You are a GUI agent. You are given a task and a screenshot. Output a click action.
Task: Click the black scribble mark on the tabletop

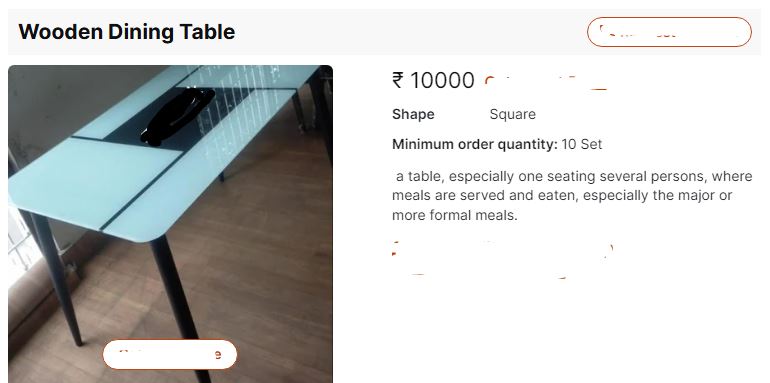pyautogui.click(x=178, y=116)
